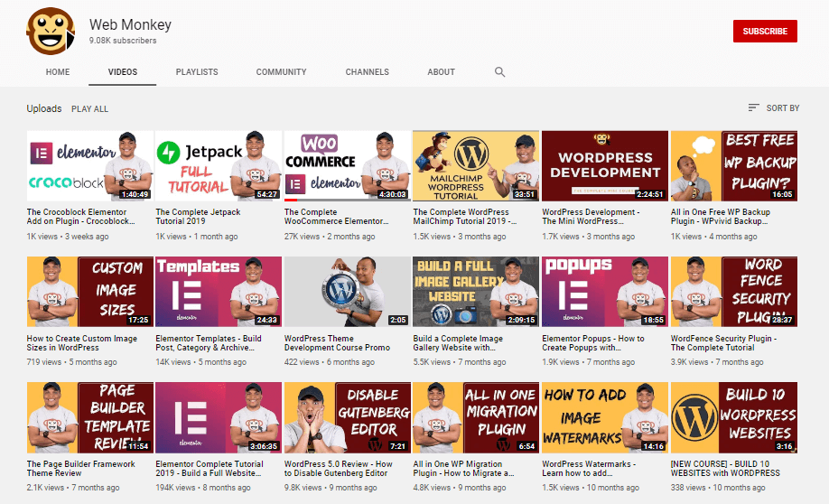
Task: Open the channel search magnifier icon
Action: [499, 72]
